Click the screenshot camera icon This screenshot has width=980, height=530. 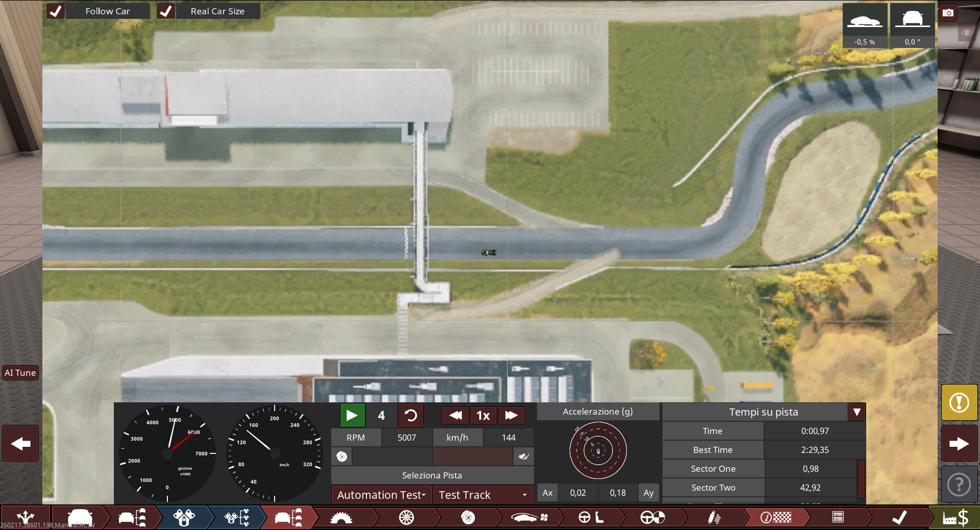point(948,13)
